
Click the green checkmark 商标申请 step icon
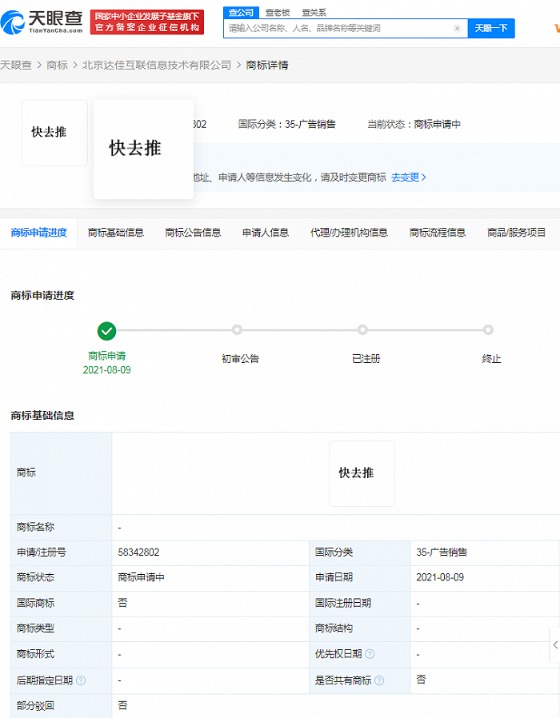tap(107, 331)
